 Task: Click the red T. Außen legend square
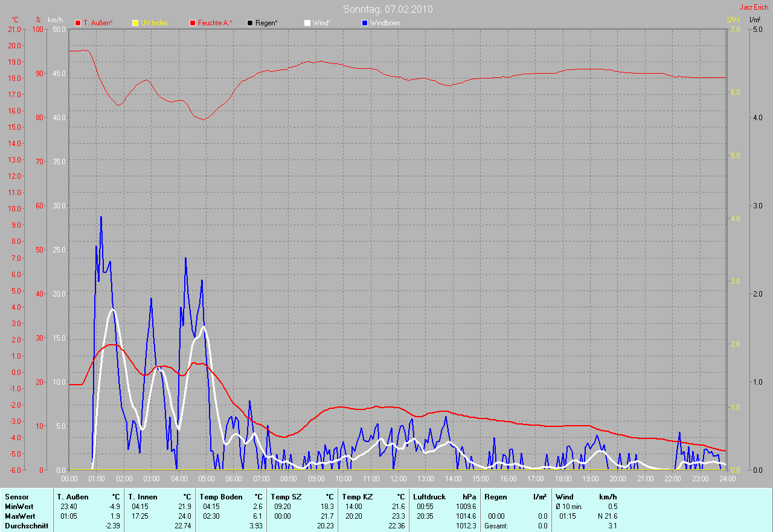[x=78, y=23]
